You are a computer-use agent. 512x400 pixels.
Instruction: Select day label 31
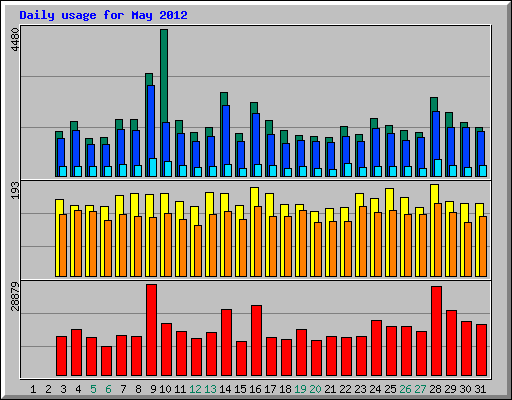click(480, 389)
